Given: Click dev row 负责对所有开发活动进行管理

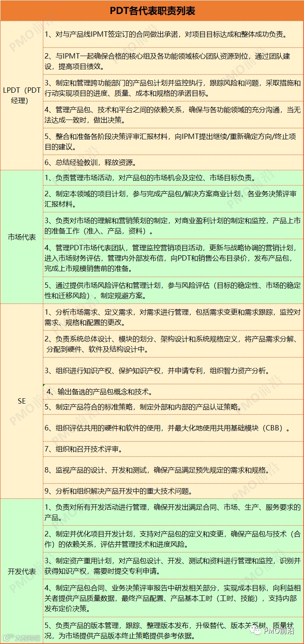Looking at the screenshot, I should [173, 512].
